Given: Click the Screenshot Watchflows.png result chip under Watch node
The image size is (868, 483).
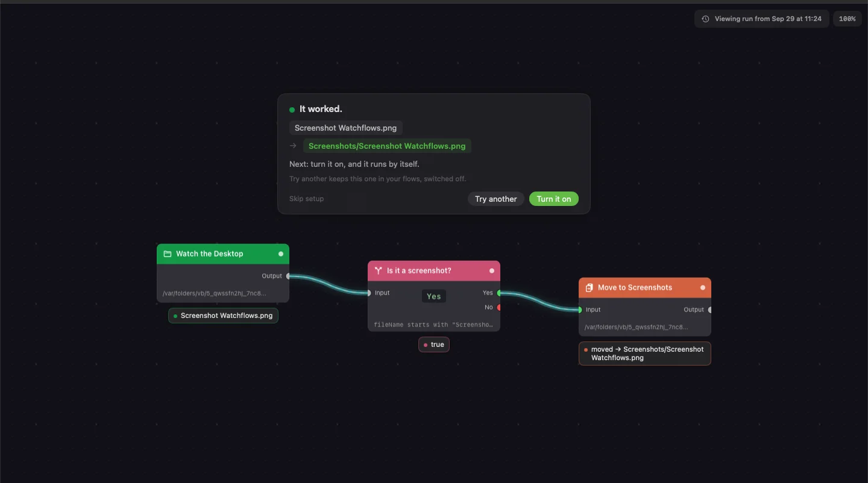Looking at the screenshot, I should 223,316.
